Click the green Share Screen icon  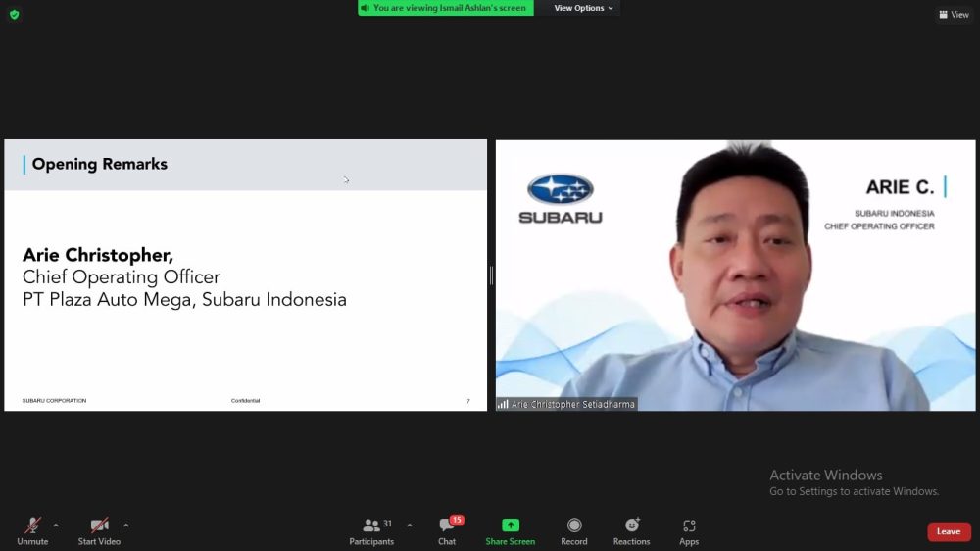(x=510, y=526)
